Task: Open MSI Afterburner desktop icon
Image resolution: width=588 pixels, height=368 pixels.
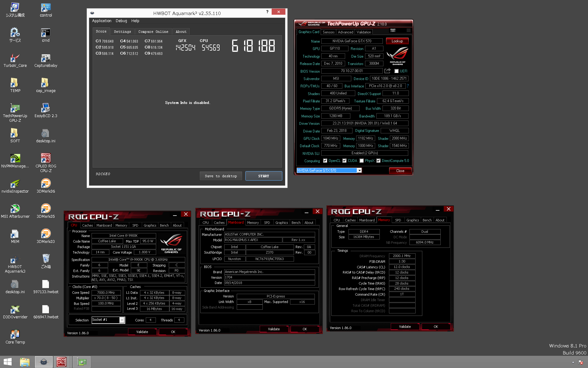Action: tap(15, 211)
